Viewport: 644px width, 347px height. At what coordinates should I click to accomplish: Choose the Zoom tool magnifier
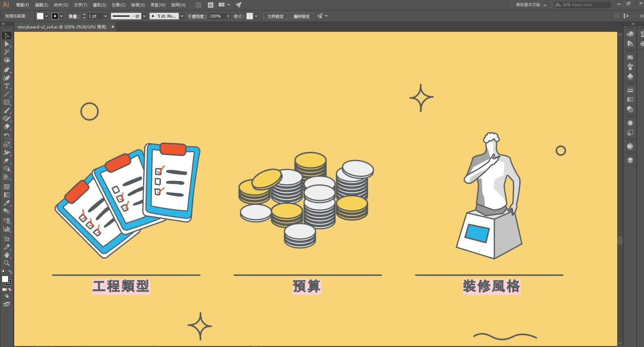coord(7,263)
